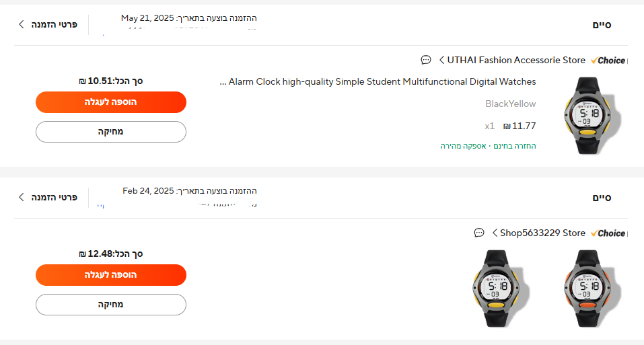Click free returns fast delivery text
644x345 pixels.
click(x=488, y=145)
